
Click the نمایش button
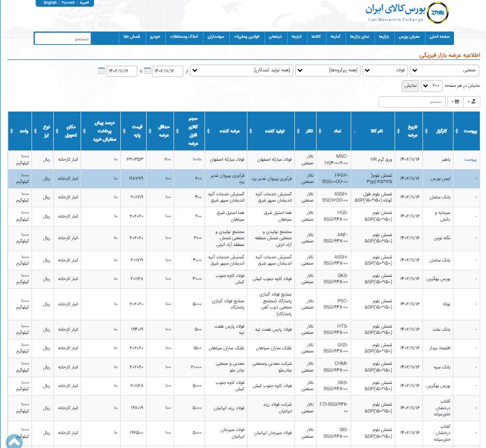point(411,86)
